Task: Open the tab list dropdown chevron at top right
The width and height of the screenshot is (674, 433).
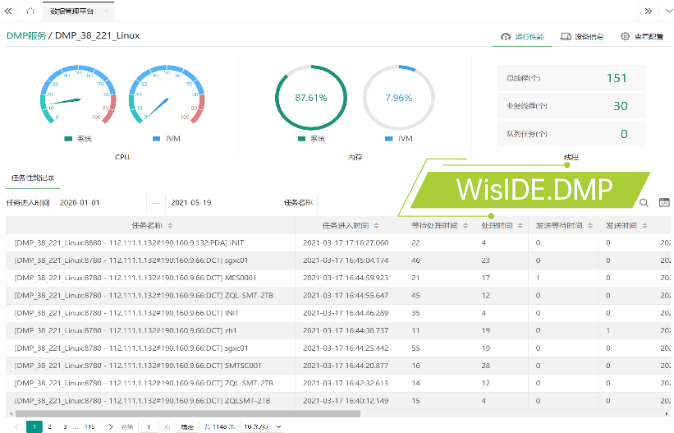Action: (664, 10)
